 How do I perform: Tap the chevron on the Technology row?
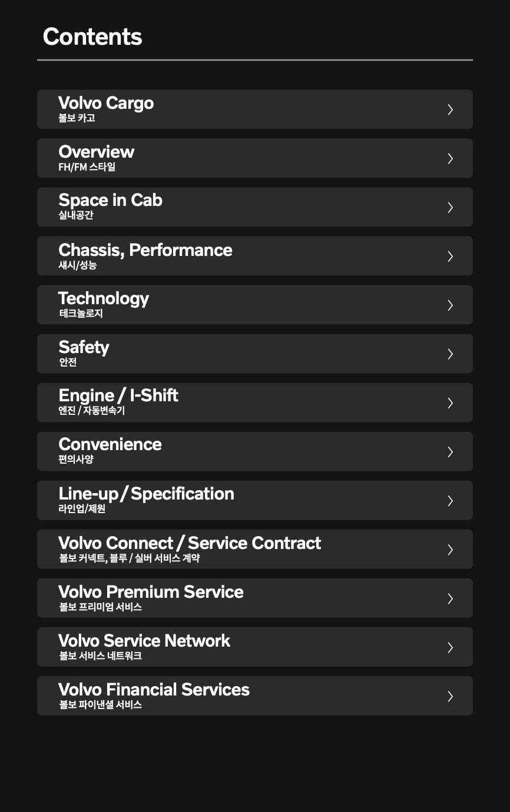click(450, 305)
